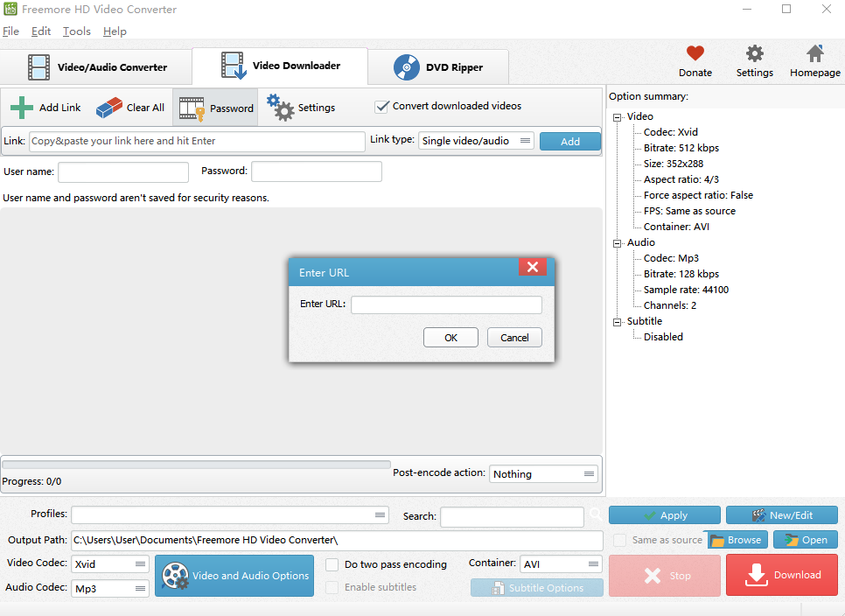Click the profile Search field

tap(512, 516)
